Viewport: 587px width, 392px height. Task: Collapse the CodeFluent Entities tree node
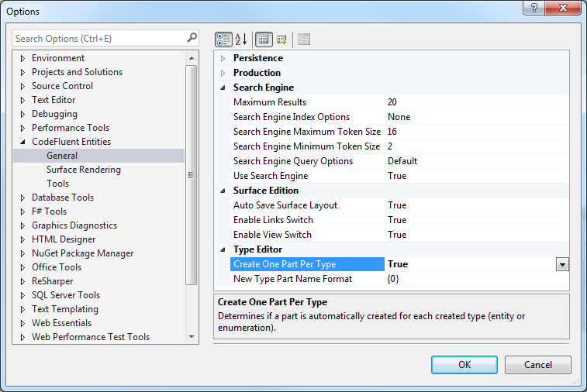tap(22, 142)
